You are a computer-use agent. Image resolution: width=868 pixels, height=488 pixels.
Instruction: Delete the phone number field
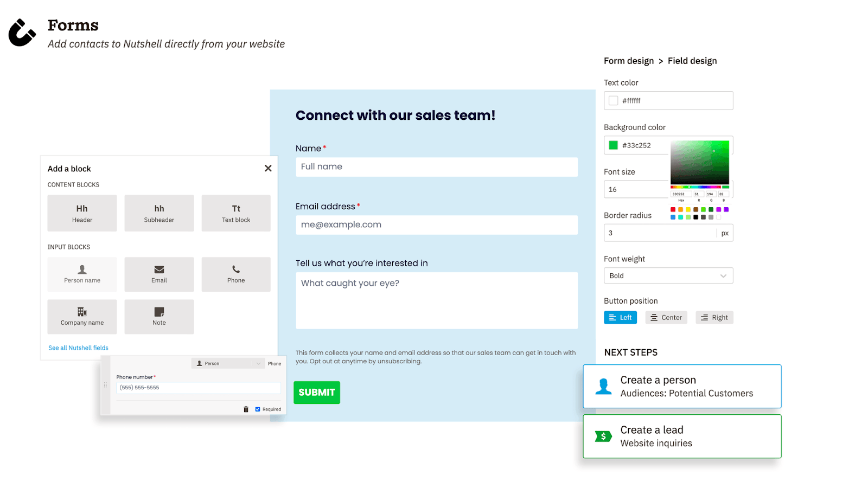coord(245,409)
